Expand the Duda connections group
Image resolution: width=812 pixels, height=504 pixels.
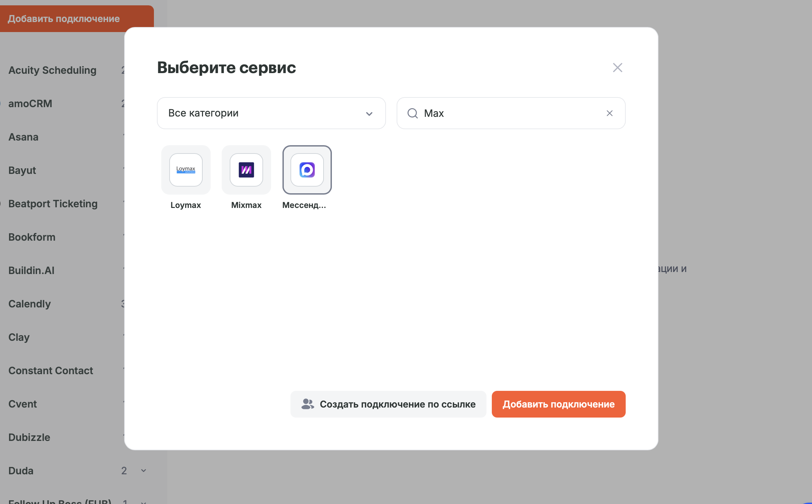click(144, 471)
